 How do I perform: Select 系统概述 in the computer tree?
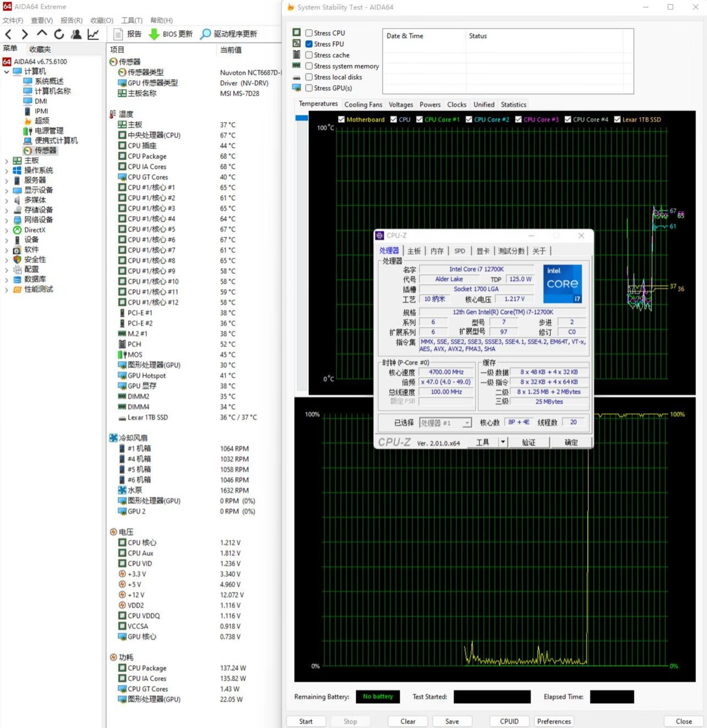(x=43, y=81)
